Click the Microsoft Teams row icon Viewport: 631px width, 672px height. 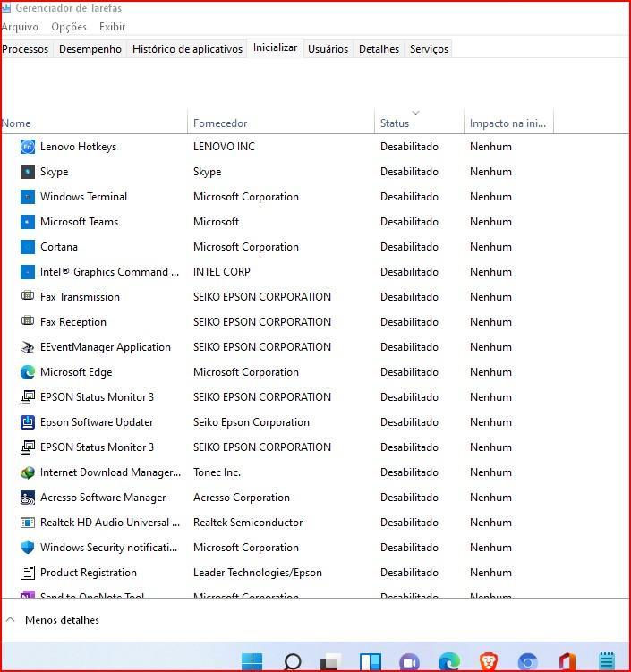[x=28, y=222]
